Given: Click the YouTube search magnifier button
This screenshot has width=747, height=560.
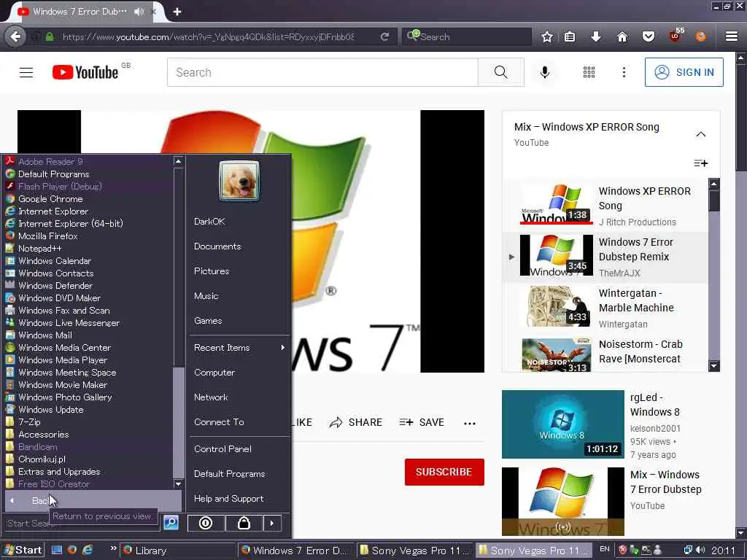Looking at the screenshot, I should pyautogui.click(x=500, y=72).
